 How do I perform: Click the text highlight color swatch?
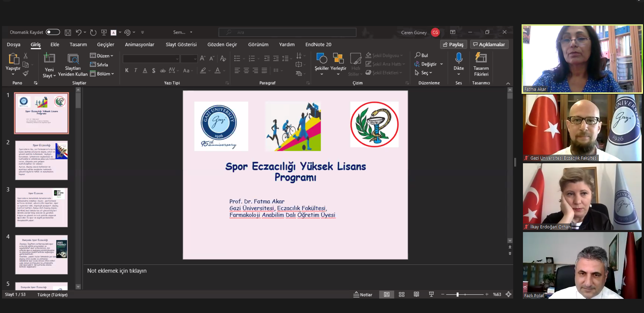(203, 70)
